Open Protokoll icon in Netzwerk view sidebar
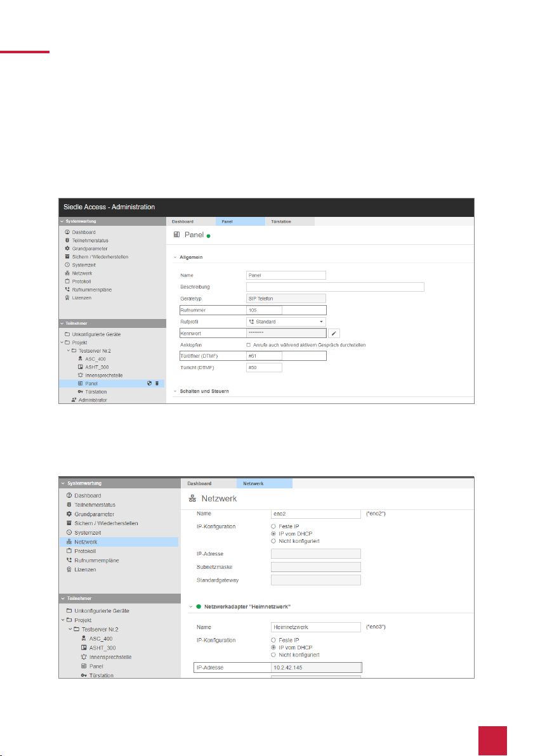Image resolution: width=533 pixels, height=756 pixels. coord(69,551)
